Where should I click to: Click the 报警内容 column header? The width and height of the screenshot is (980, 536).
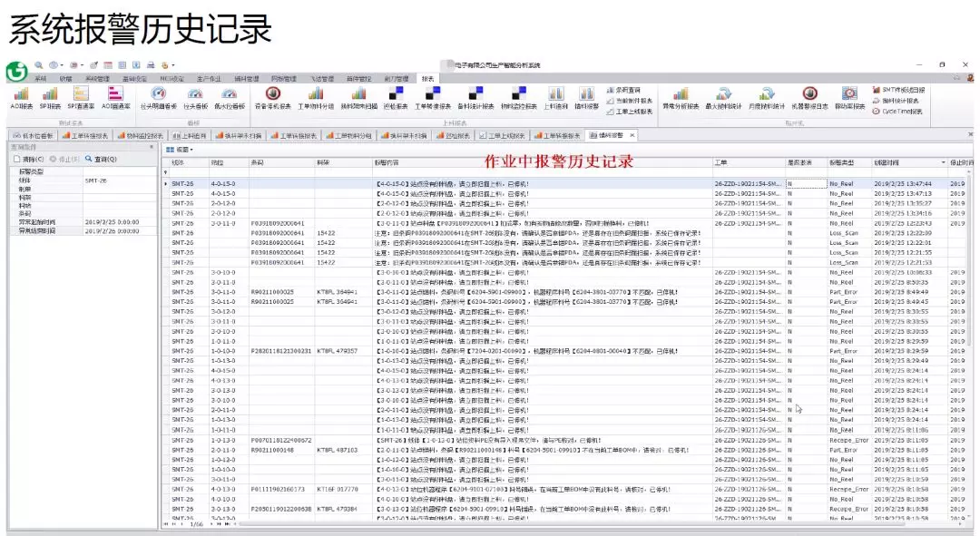click(390, 162)
